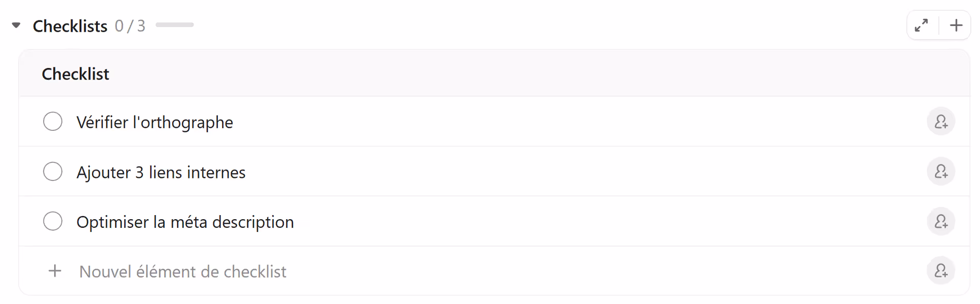The width and height of the screenshot is (980, 304).
Task: Click the plus icon beside Nouvel élément
Action: tap(55, 271)
